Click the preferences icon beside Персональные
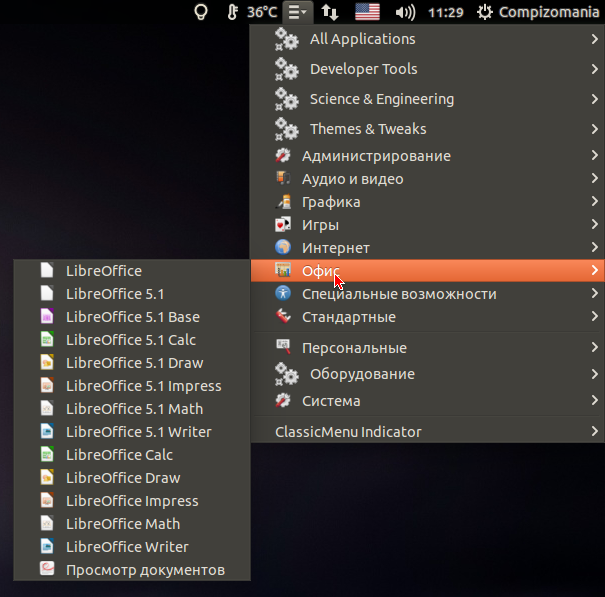This screenshot has height=597, width=605. pos(283,347)
